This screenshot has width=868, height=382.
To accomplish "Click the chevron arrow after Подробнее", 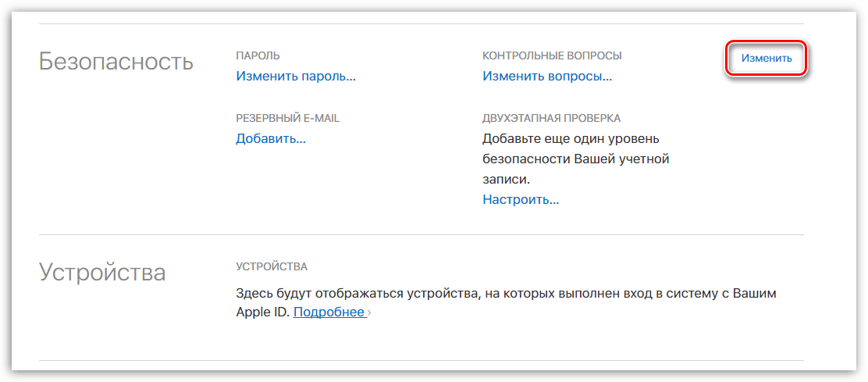I will click(369, 313).
